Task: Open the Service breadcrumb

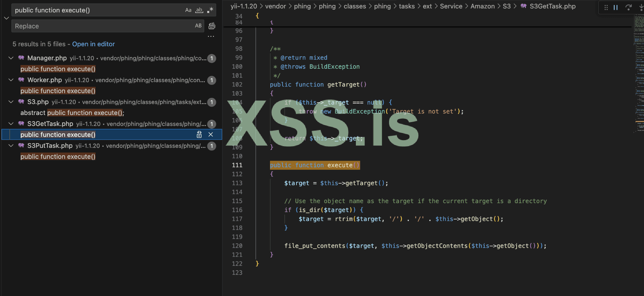Action: tap(451, 6)
